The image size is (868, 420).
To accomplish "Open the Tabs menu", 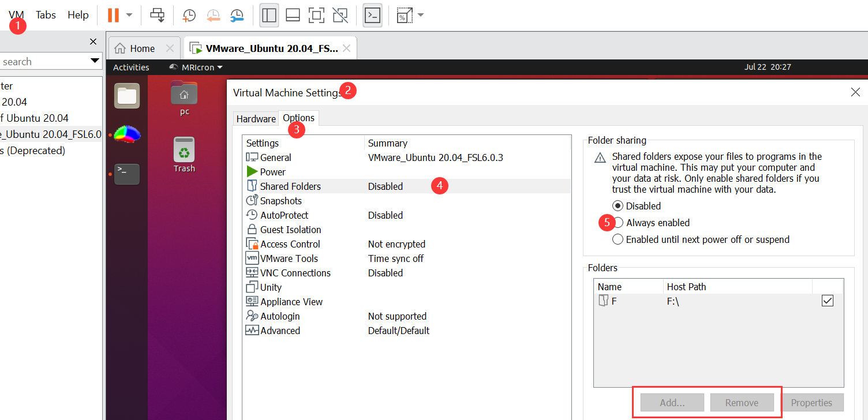I will point(46,15).
